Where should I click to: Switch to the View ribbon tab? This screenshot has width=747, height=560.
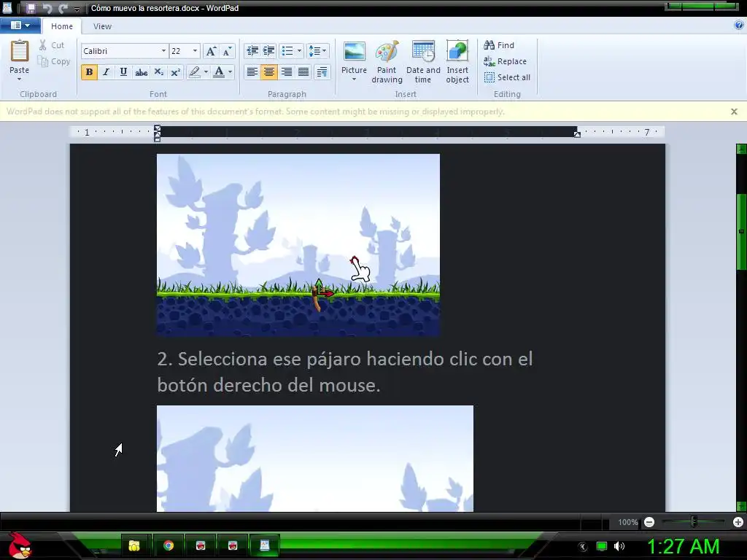[102, 26]
